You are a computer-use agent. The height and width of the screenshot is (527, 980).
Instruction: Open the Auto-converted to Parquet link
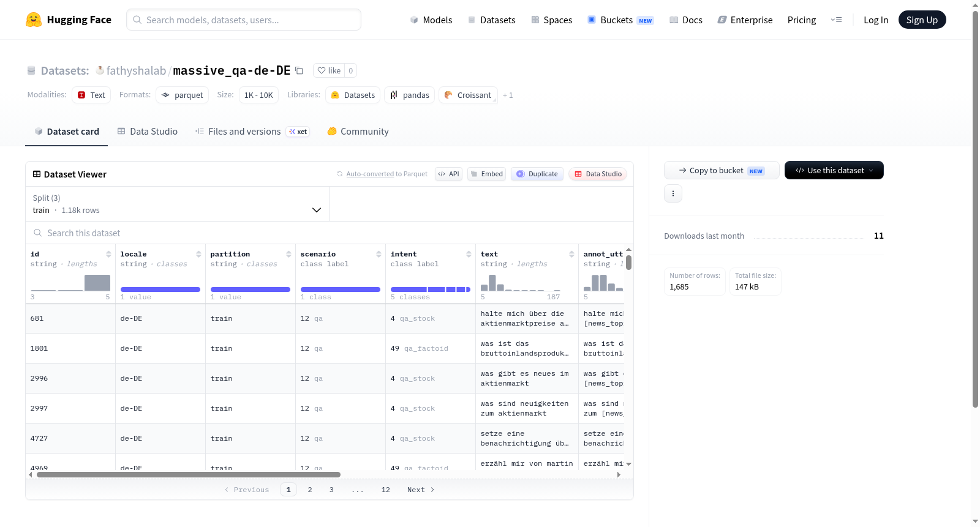click(370, 174)
